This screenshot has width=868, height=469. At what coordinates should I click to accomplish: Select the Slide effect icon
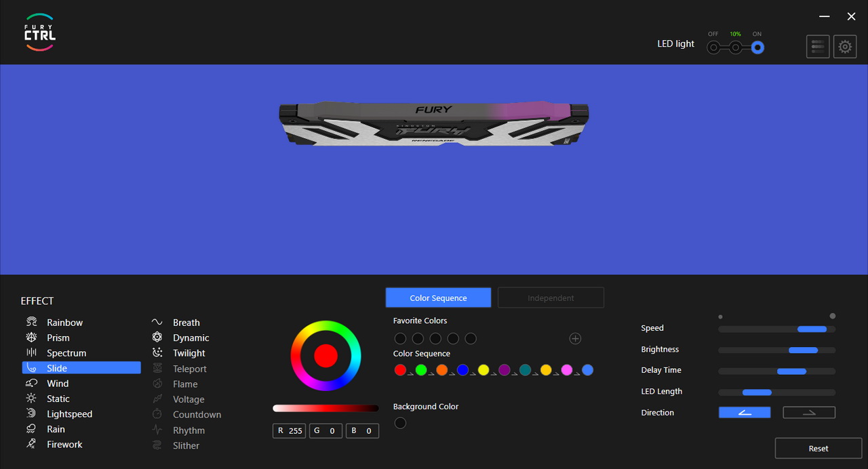coord(31,368)
